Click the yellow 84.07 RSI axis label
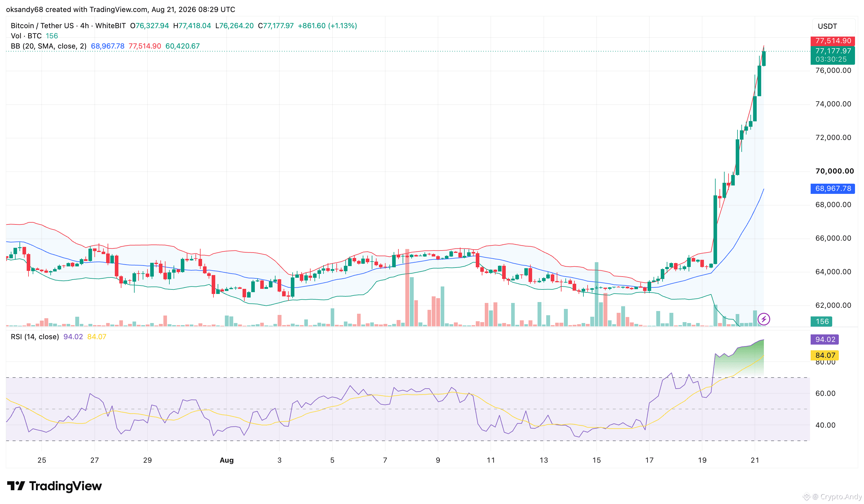The image size is (864, 504). pos(824,355)
